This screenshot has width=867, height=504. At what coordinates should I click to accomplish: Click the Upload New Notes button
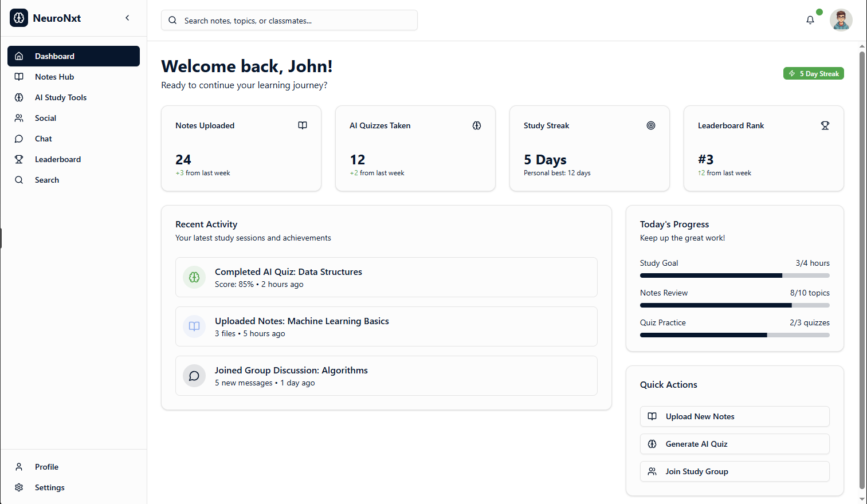click(734, 416)
